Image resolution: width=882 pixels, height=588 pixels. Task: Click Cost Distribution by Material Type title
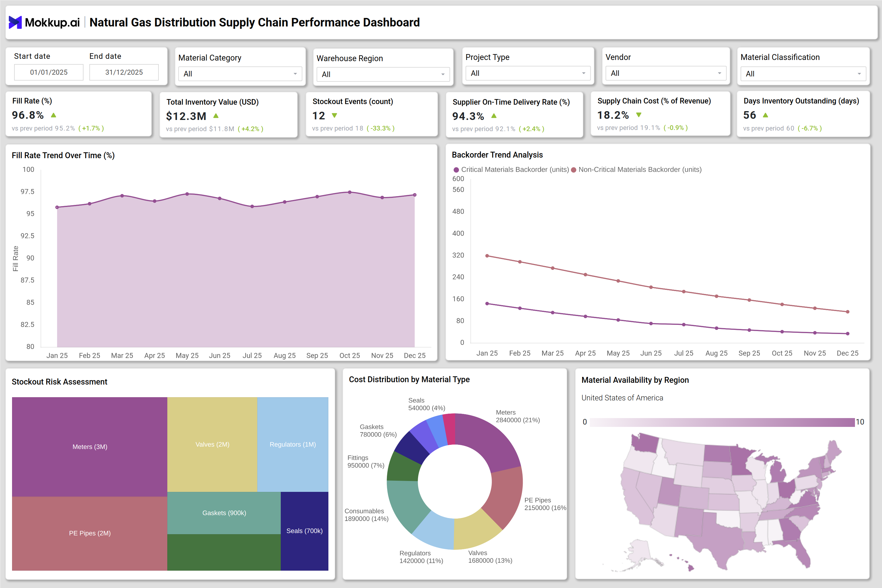(409, 380)
